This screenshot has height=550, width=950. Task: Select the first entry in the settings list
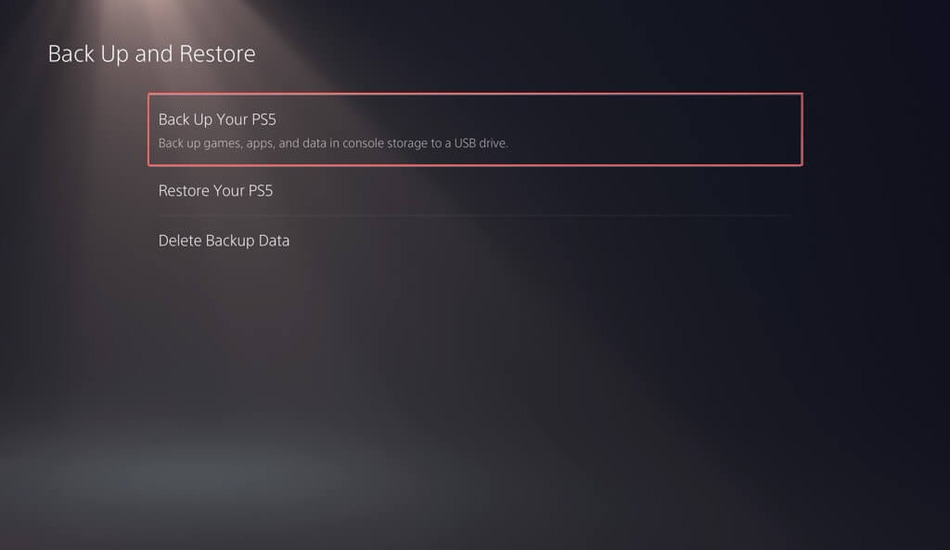pos(475,129)
